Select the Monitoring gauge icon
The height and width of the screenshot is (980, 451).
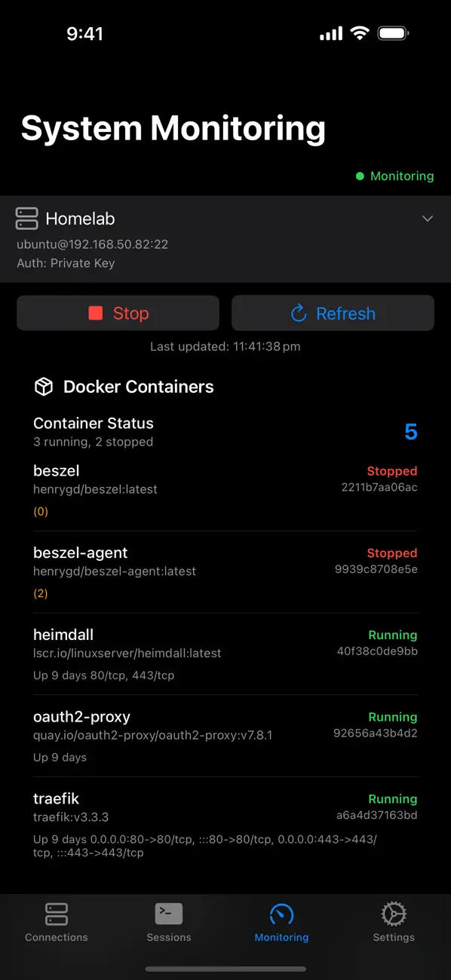point(281,914)
